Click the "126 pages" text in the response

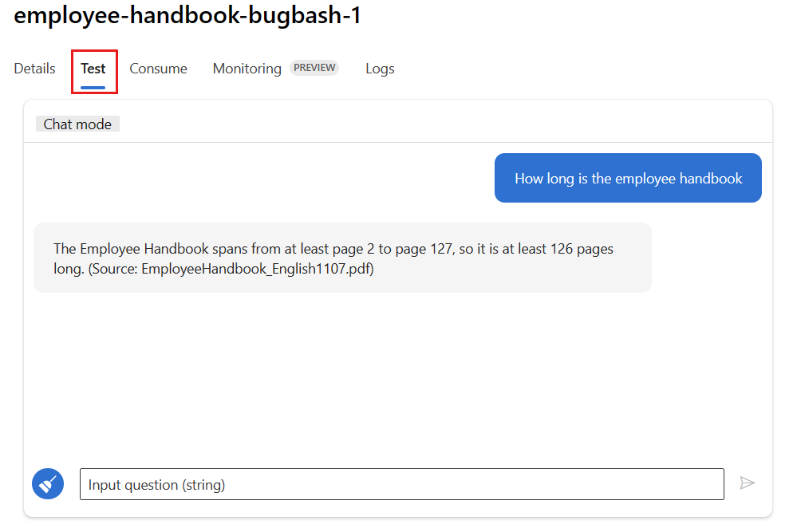582,249
